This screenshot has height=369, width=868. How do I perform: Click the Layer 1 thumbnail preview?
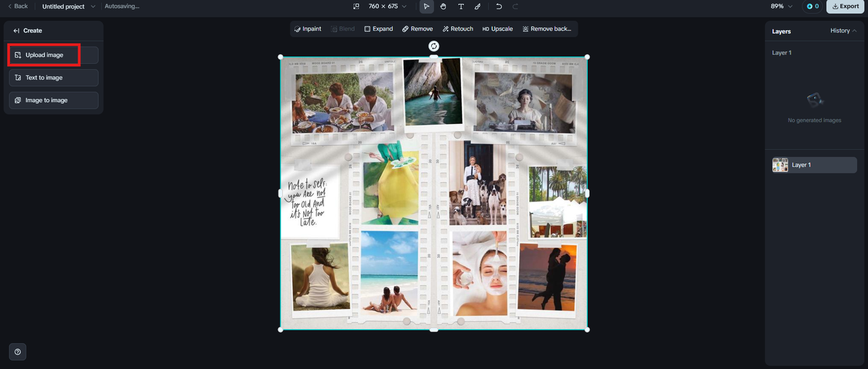tap(781, 165)
